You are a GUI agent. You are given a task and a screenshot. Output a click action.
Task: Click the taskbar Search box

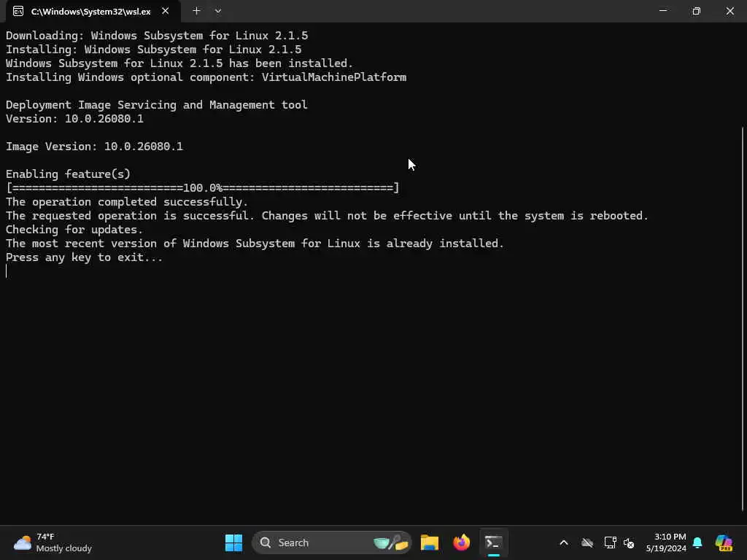pos(332,542)
